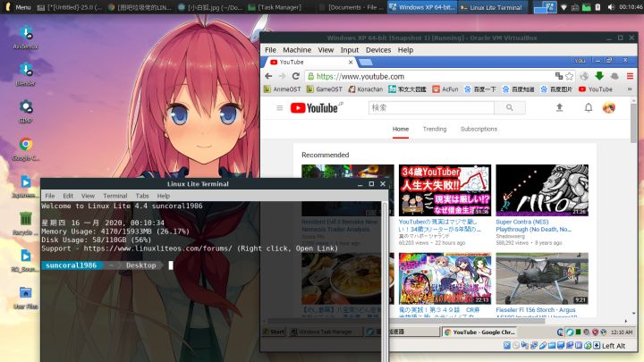Image resolution: width=644 pixels, height=362 pixels.
Task: Bookmark this page with the star icon
Action: (569, 76)
